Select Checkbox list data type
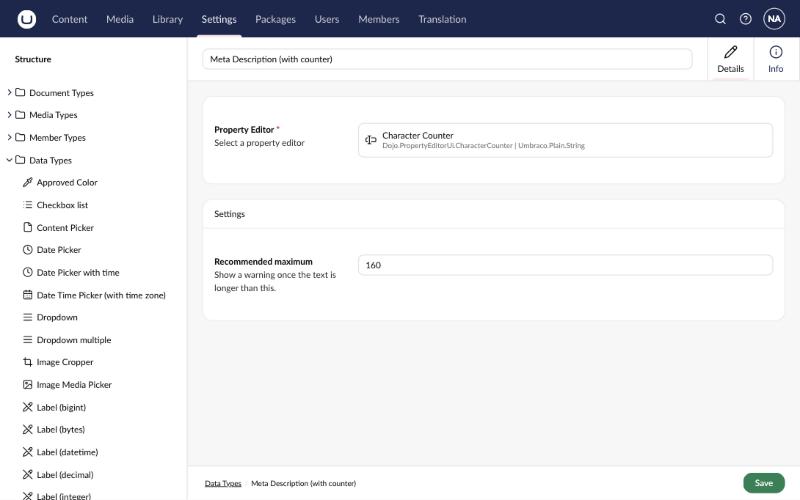The height and width of the screenshot is (500, 800). [x=62, y=205]
